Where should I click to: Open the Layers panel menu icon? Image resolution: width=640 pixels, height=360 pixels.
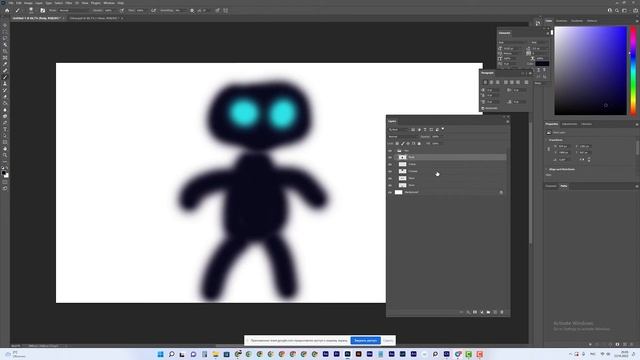(x=508, y=121)
